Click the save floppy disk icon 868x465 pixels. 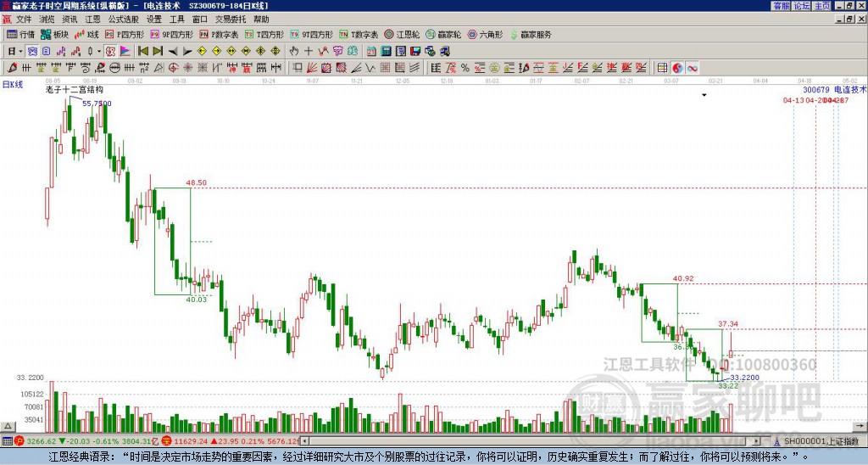pos(415,51)
